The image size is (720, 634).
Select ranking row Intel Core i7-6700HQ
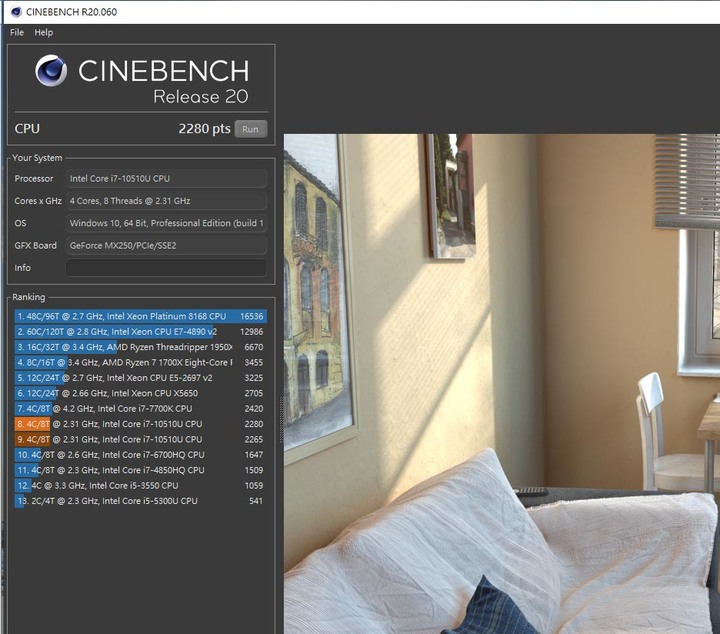click(141, 454)
